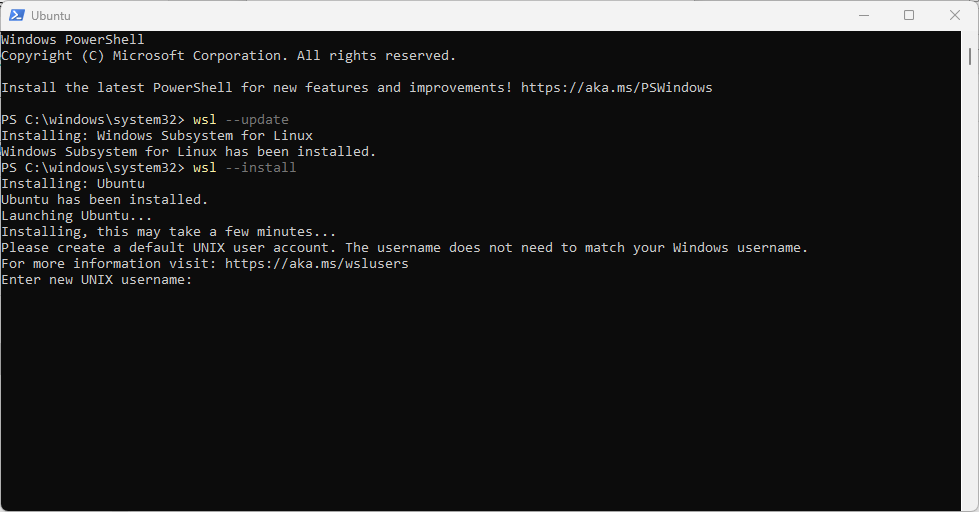Click the wsl --install command text

coord(244,167)
